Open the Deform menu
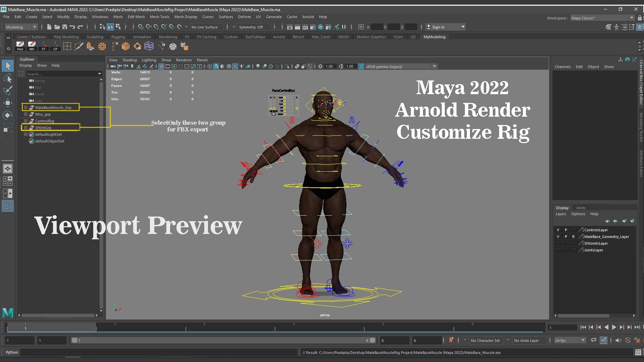Viewport: 644px width, 362px height. coord(244,17)
